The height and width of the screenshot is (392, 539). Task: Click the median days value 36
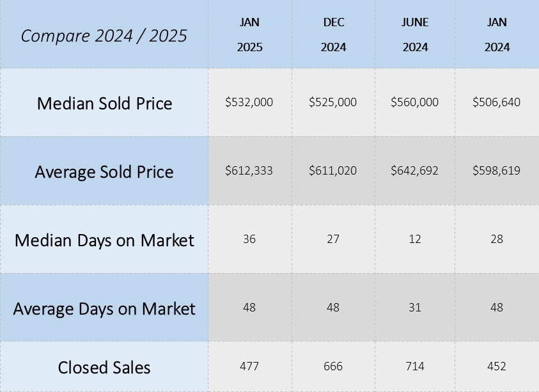pos(249,239)
